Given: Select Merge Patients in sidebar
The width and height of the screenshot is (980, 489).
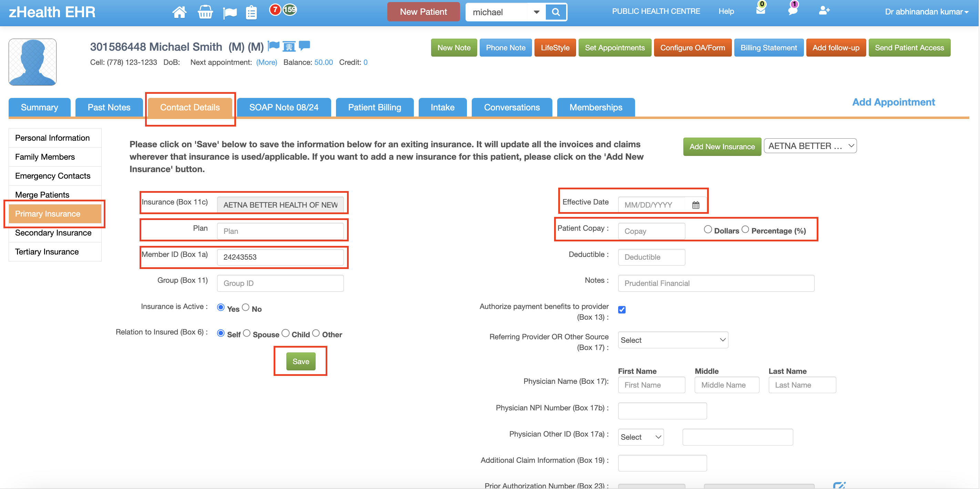Looking at the screenshot, I should tap(55, 194).
